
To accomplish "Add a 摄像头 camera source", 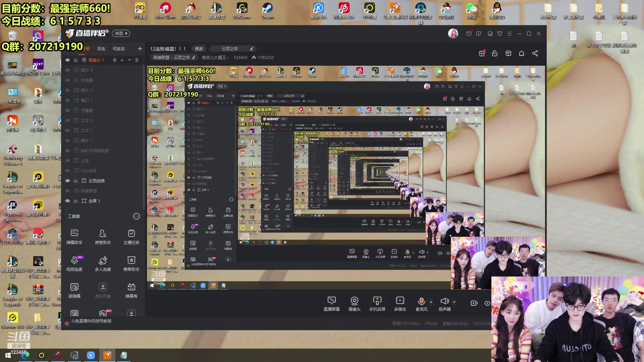I will click(355, 304).
